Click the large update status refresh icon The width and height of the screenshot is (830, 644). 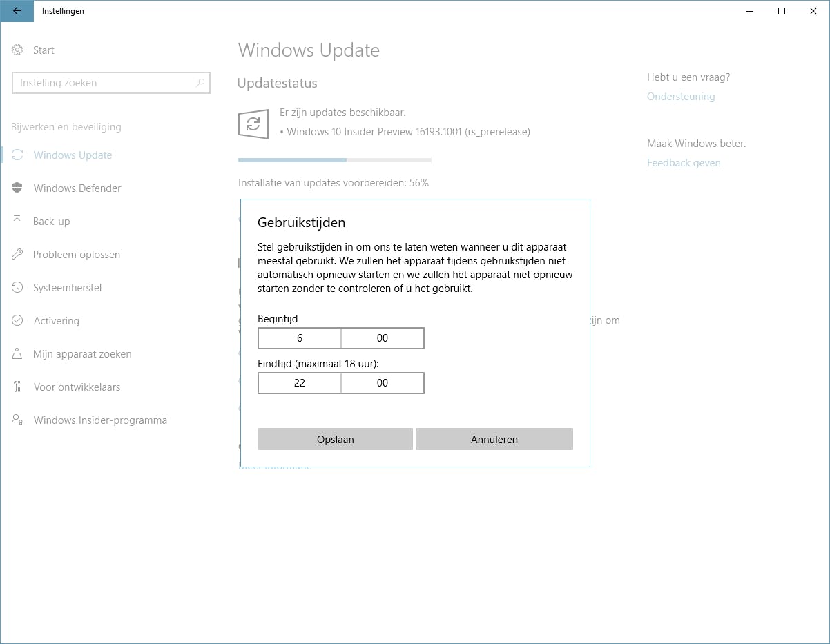point(253,124)
